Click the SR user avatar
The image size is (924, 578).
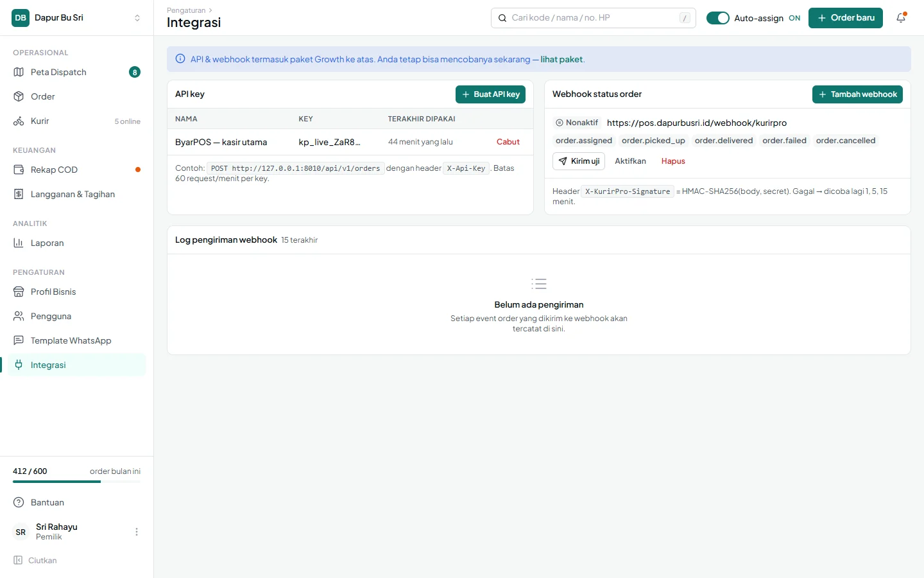coord(21,532)
